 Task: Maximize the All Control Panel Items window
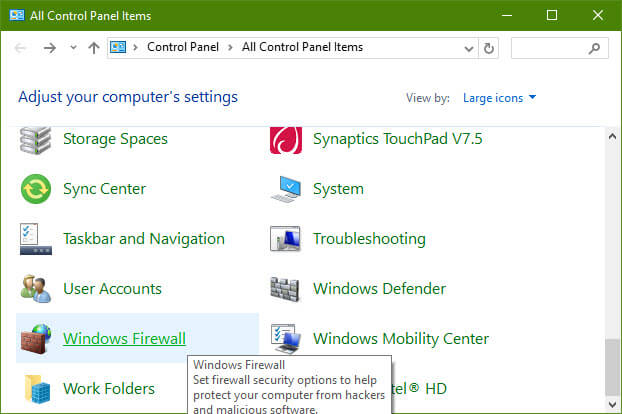(x=552, y=15)
